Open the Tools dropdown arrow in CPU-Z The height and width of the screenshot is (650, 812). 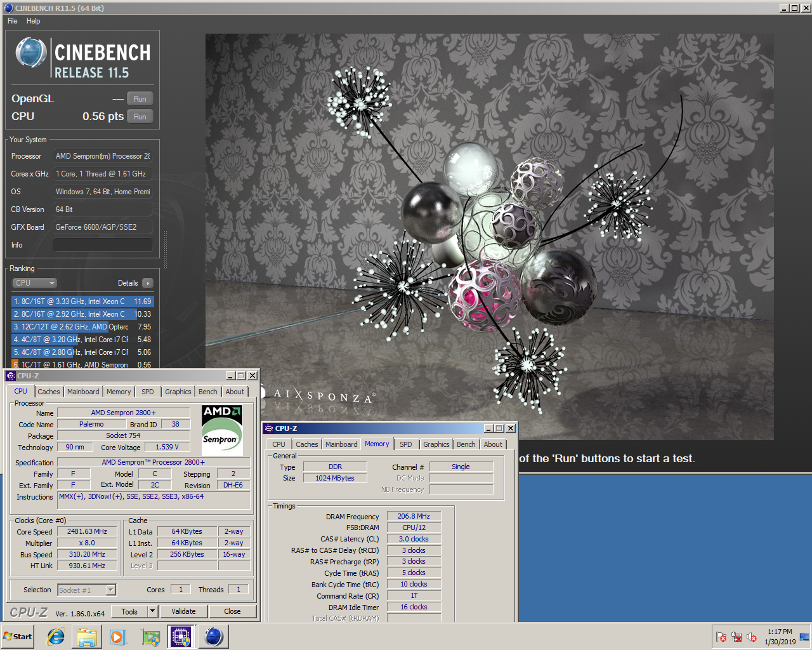point(152,612)
